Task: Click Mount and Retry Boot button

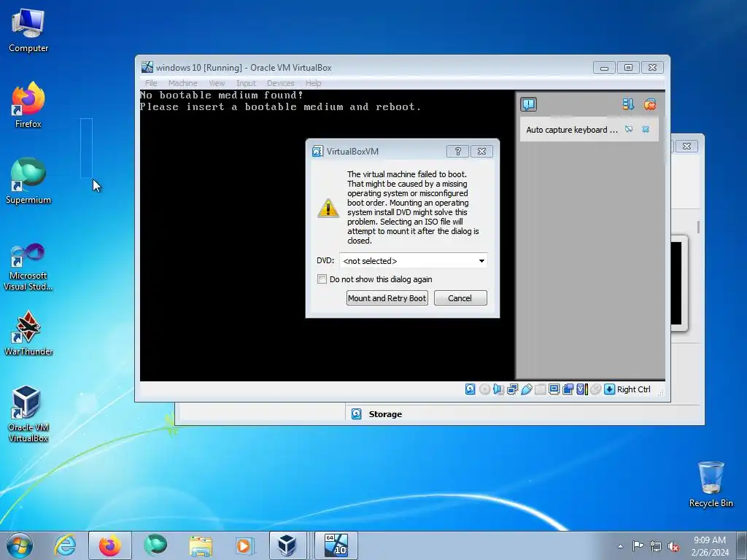Action: click(387, 298)
